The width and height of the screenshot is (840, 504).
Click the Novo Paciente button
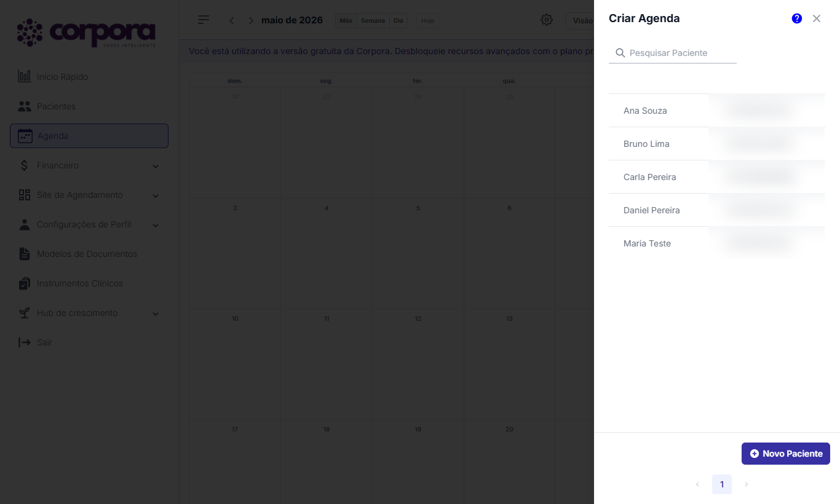786,454
